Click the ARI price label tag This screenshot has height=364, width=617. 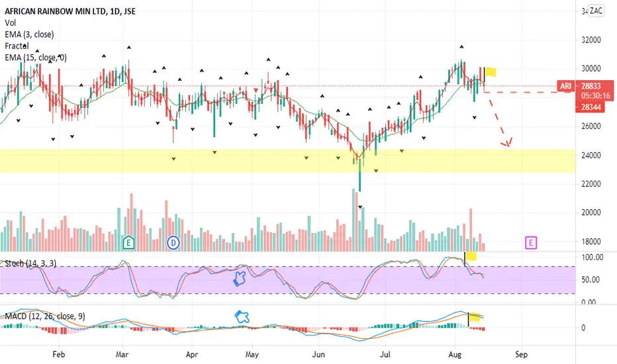click(565, 86)
